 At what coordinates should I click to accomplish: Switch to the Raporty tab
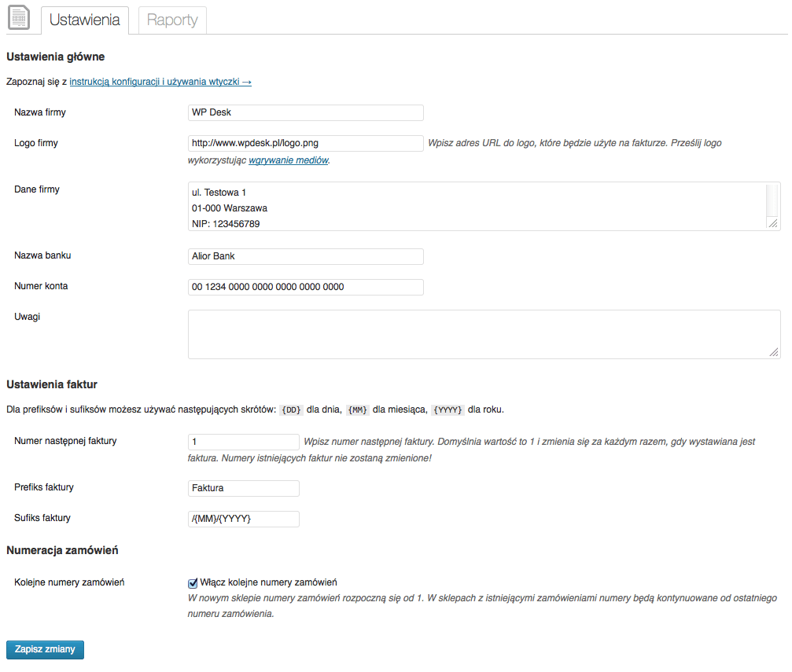[x=171, y=20]
